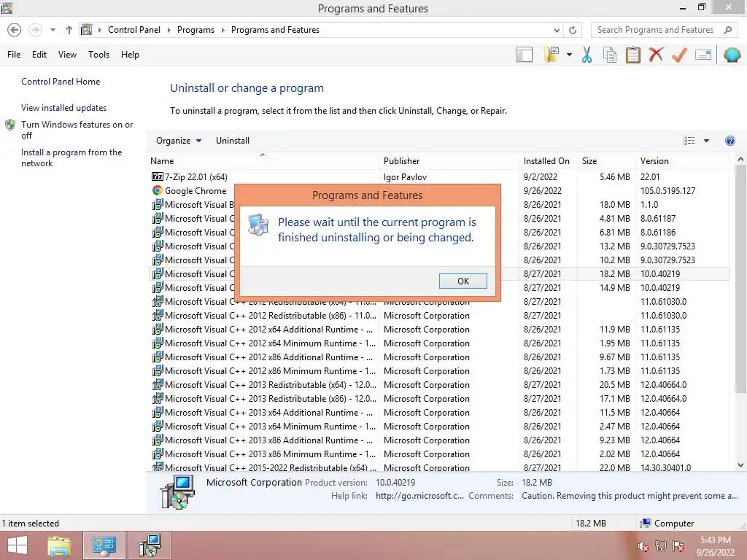Screen dimensions: 747x560
Task: Click View installed updates link
Action: point(64,108)
